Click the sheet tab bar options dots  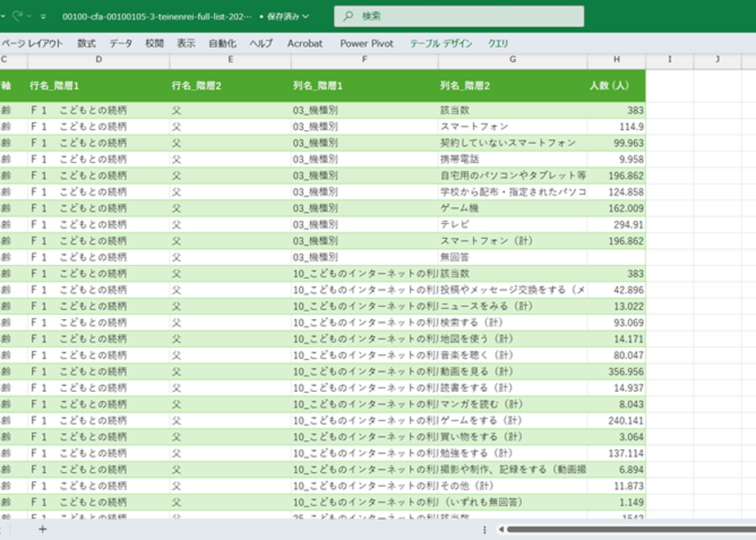[484, 529]
